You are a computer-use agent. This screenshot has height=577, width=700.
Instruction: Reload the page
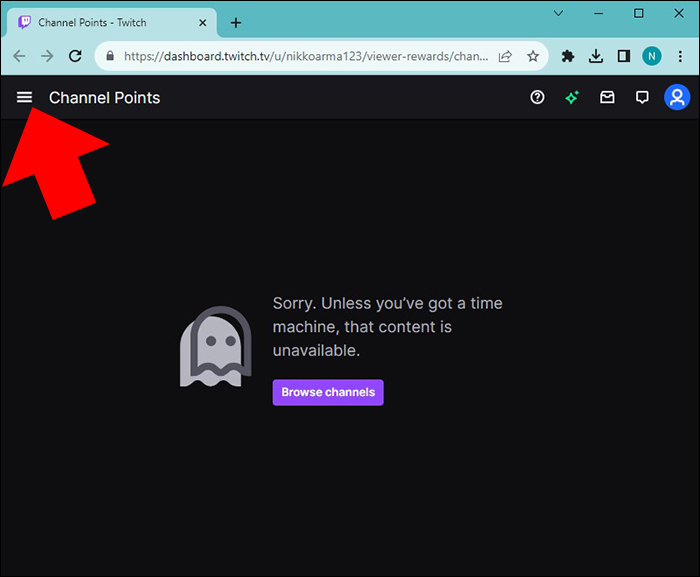point(75,56)
